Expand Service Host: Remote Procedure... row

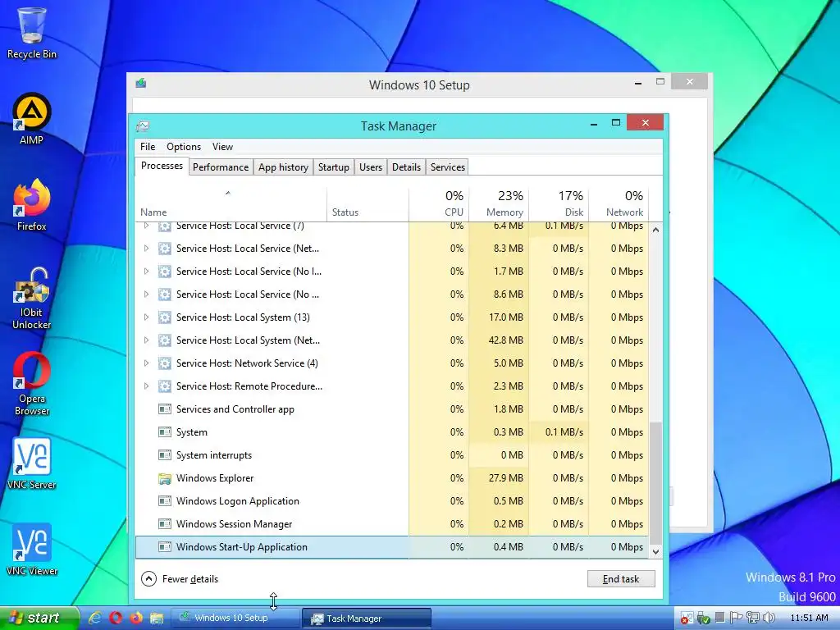click(146, 386)
